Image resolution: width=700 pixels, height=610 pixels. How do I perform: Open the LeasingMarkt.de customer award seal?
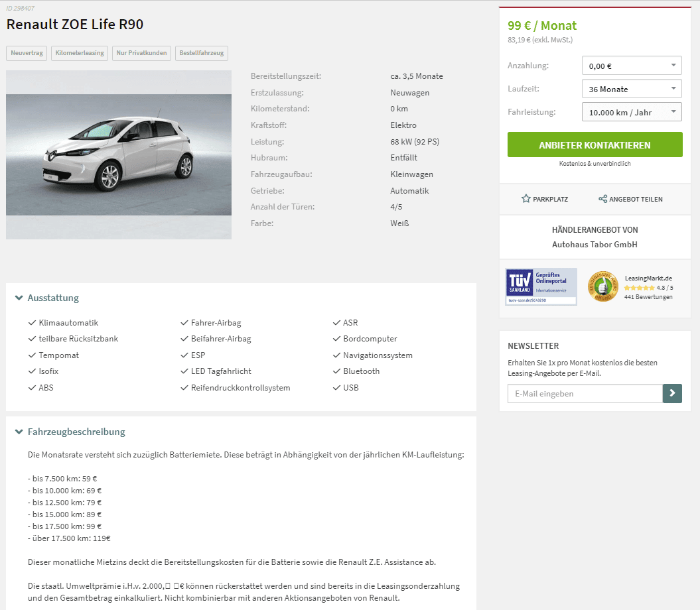[x=602, y=286]
